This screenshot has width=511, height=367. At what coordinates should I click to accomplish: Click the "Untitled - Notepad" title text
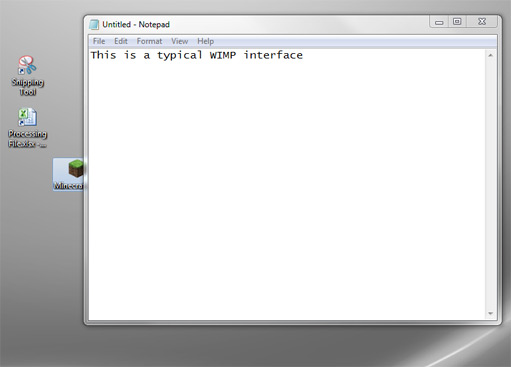click(136, 25)
